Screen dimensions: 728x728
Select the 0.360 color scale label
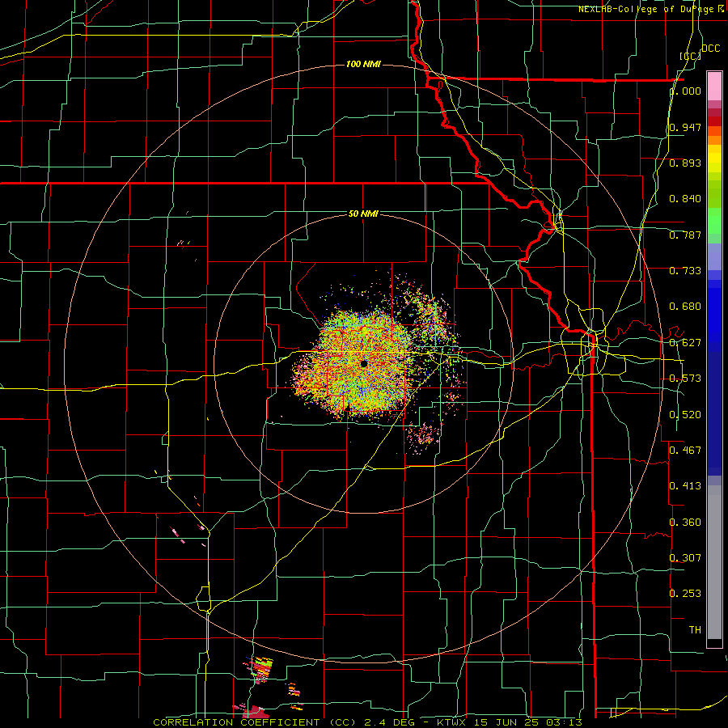click(x=685, y=523)
